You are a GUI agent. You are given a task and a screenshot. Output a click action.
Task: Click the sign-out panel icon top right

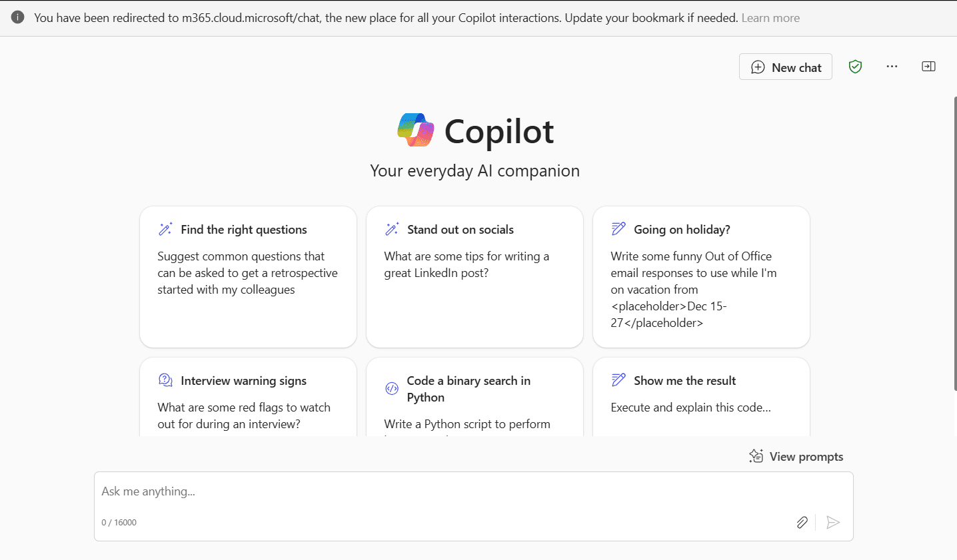pyautogui.click(x=928, y=66)
